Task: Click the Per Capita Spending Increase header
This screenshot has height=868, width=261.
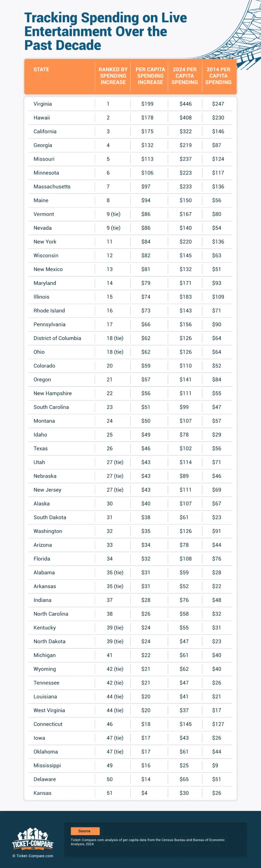Action: coord(150,76)
